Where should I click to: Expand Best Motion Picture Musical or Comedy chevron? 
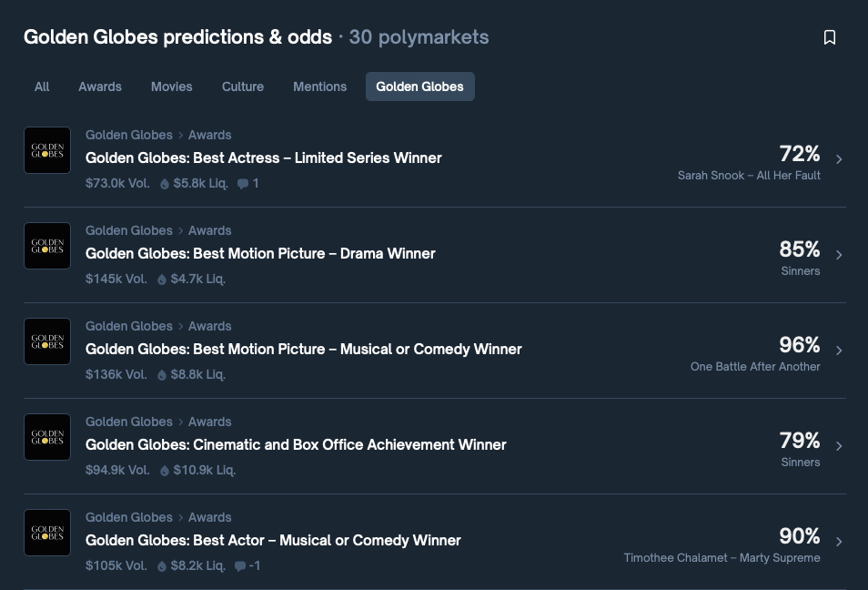(839, 351)
